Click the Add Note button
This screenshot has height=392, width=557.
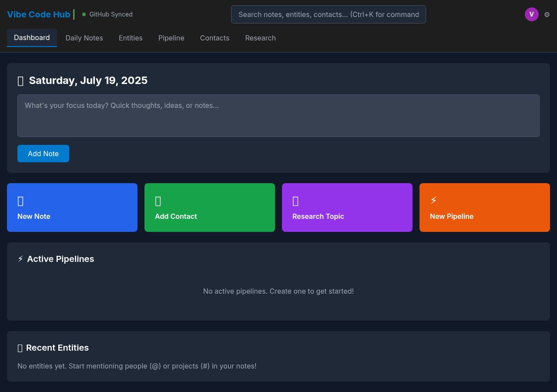[x=43, y=154]
